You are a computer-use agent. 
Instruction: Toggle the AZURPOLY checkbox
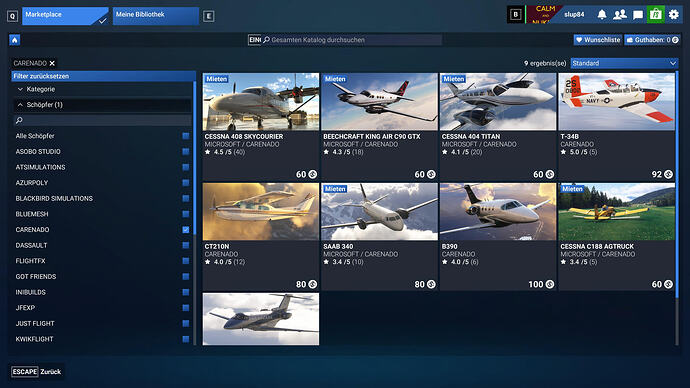pos(186,183)
